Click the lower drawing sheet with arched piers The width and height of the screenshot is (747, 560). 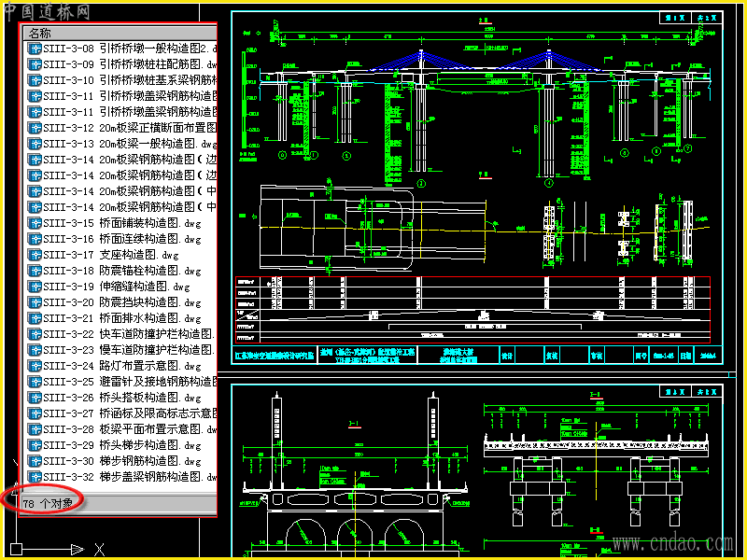[477, 471]
